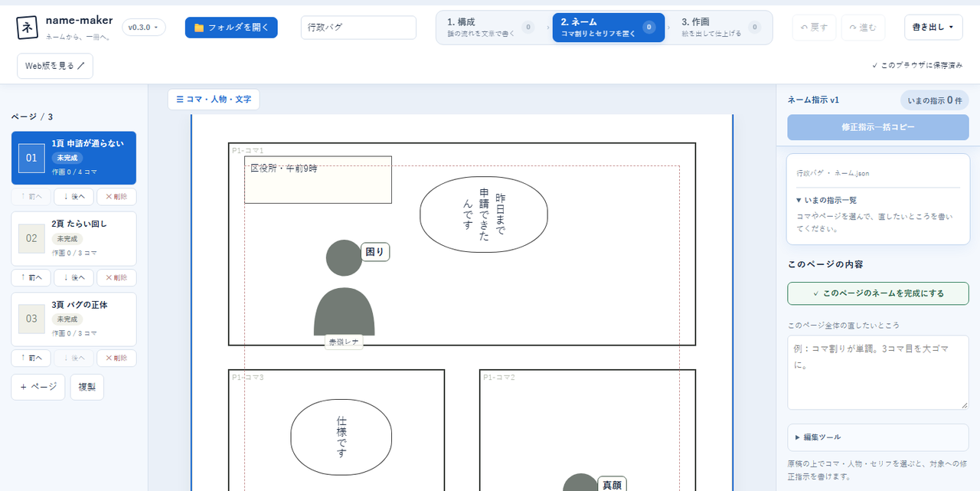The image size is (980, 491).
Task: Click the 01 page number thumbnail
Action: click(x=31, y=158)
